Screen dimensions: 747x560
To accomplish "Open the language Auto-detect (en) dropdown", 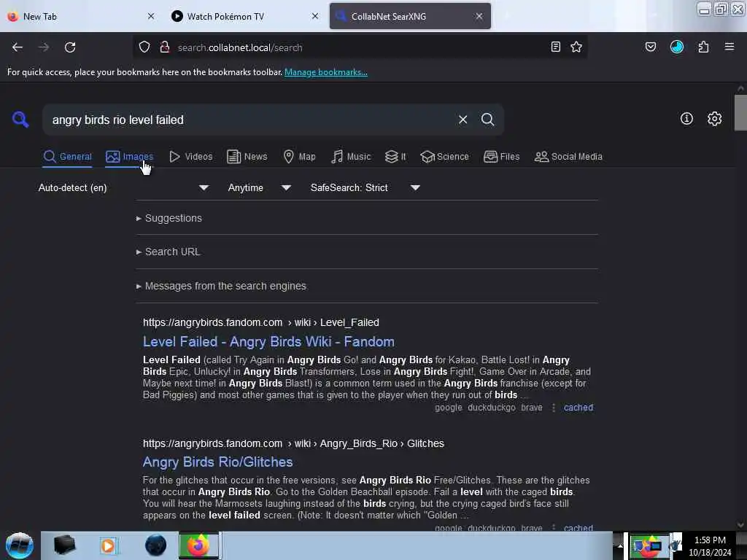I will [x=123, y=187].
